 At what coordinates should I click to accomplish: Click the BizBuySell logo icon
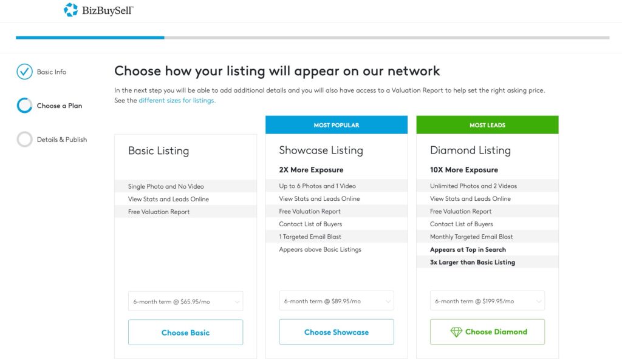71,10
